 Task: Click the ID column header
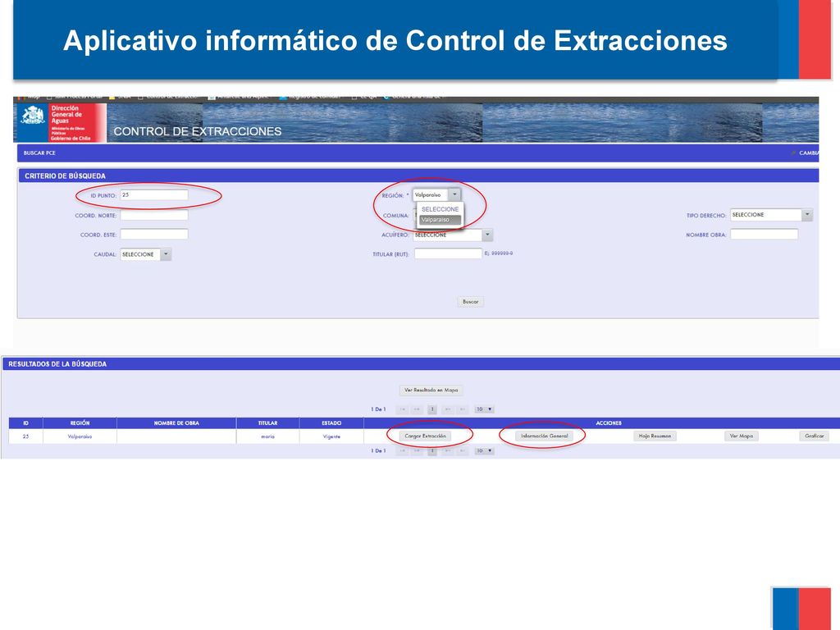pyautogui.click(x=25, y=423)
